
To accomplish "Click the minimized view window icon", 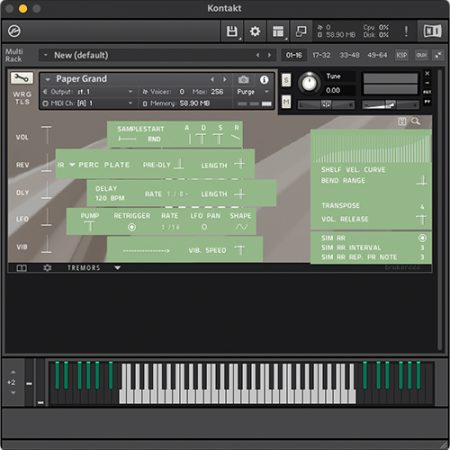I will tap(301, 31).
